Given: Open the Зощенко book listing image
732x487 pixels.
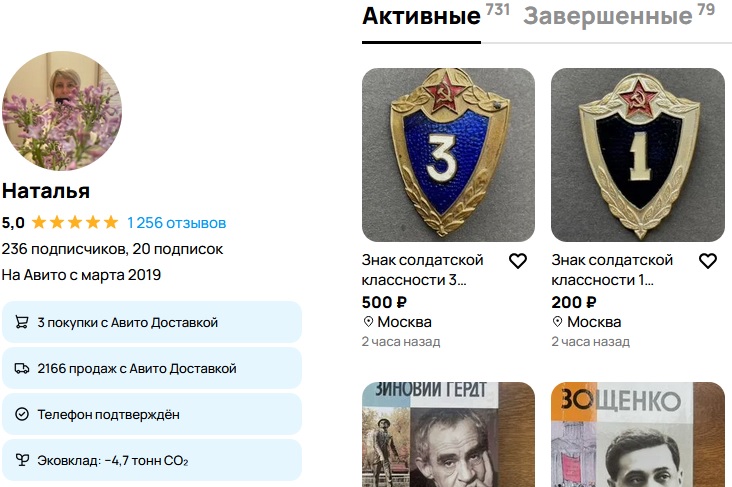Looking at the screenshot, I should tap(638, 435).
